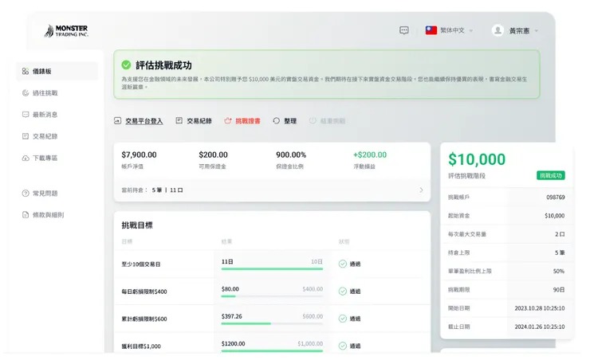Click the 最新消息 news icon in sidebar
This screenshot has width=590, height=364.
[x=26, y=115]
